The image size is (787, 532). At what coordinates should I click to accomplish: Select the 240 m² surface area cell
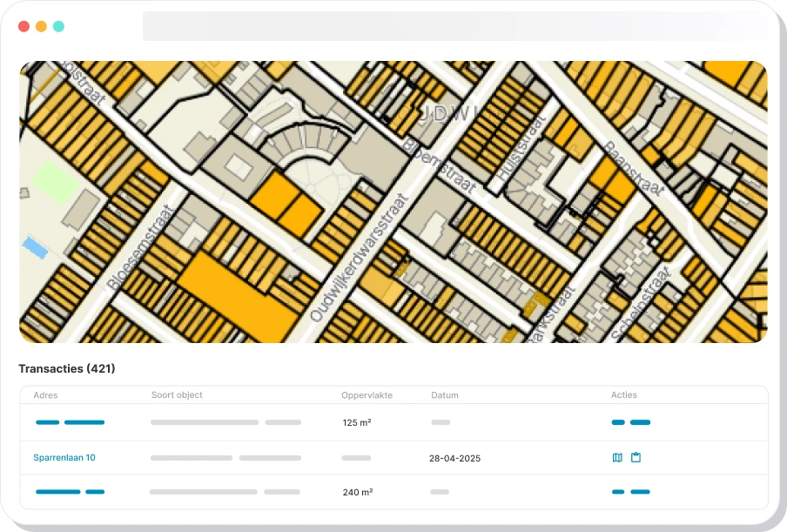click(x=357, y=492)
